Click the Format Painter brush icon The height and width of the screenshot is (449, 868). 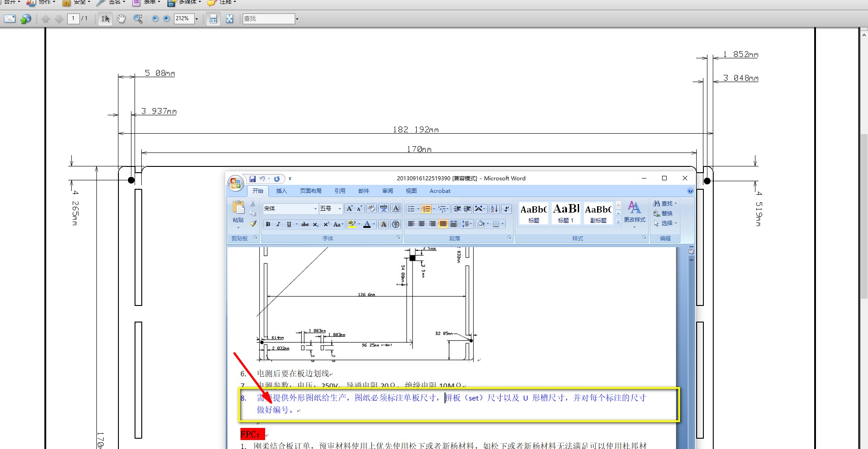pos(253,223)
